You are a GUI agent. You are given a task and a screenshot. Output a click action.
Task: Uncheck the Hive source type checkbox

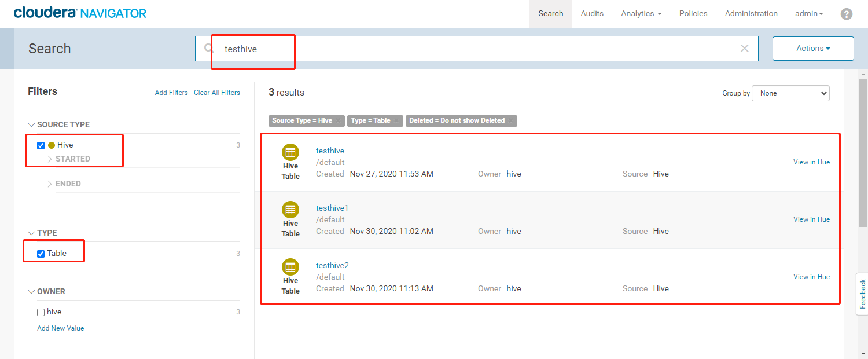point(41,145)
